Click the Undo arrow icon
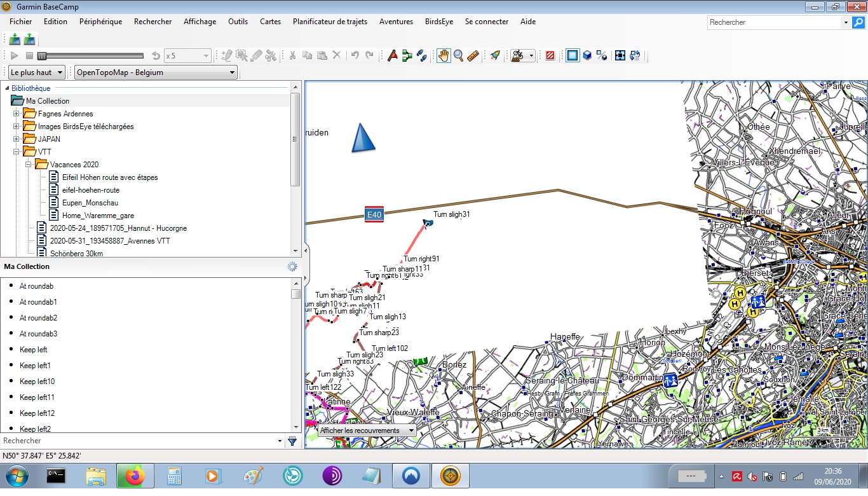This screenshot has height=496, width=868. coord(355,56)
